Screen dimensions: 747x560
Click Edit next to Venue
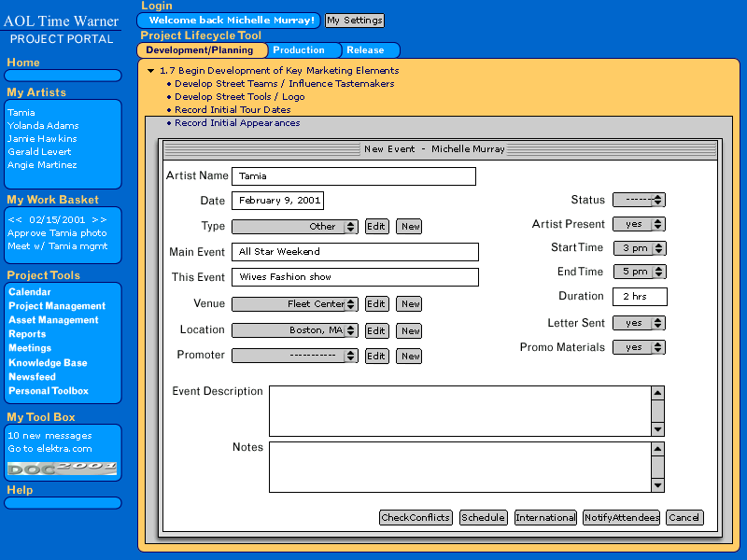[377, 304]
